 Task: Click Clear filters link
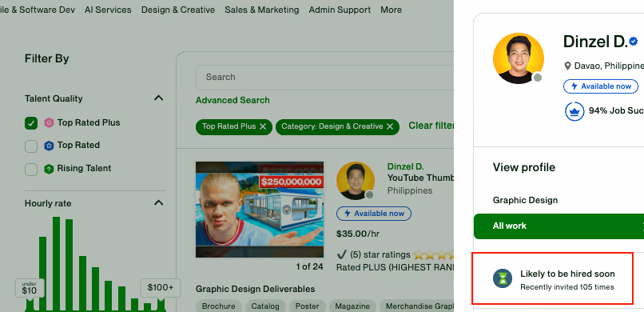tap(431, 126)
